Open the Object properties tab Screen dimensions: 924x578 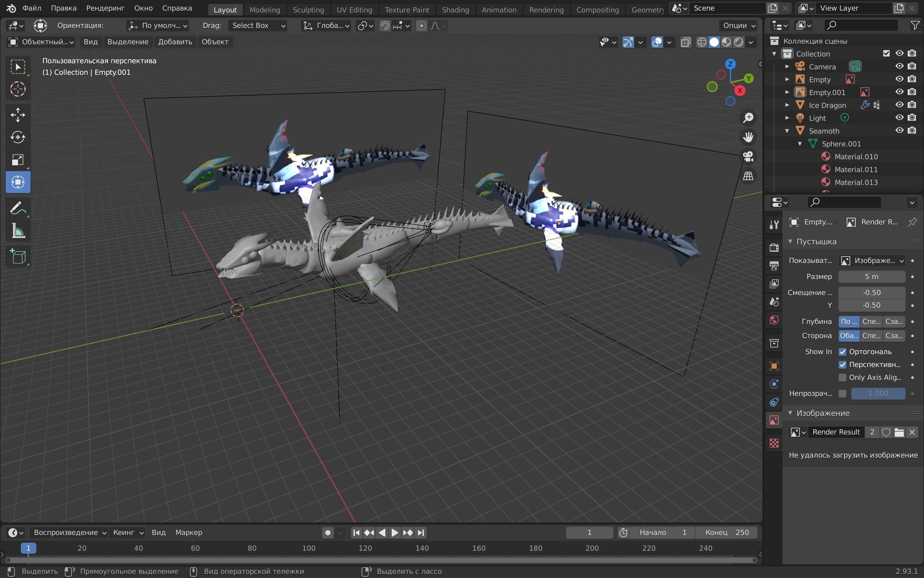pyautogui.click(x=774, y=366)
